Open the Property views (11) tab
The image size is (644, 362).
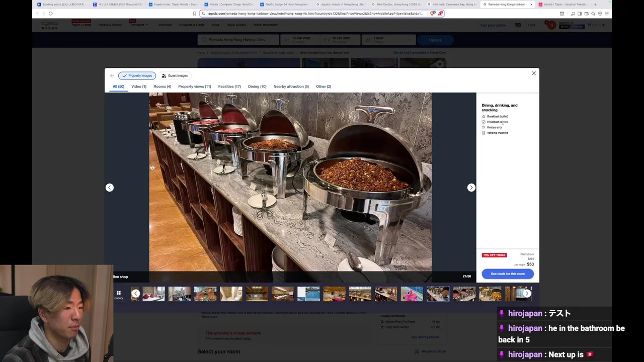(195, 86)
